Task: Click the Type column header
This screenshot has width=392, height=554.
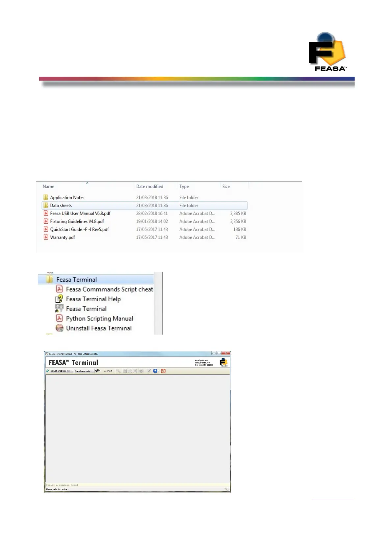Action: pyautogui.click(x=184, y=187)
